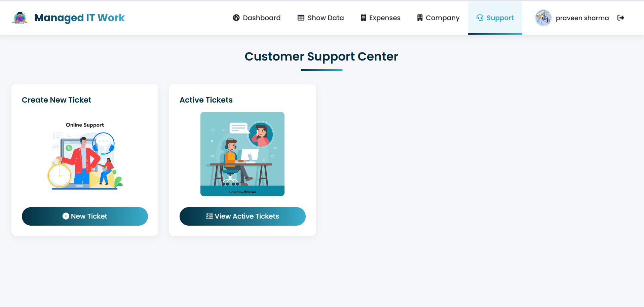Click the Support headset icon
This screenshot has height=307, width=644.
480,18
